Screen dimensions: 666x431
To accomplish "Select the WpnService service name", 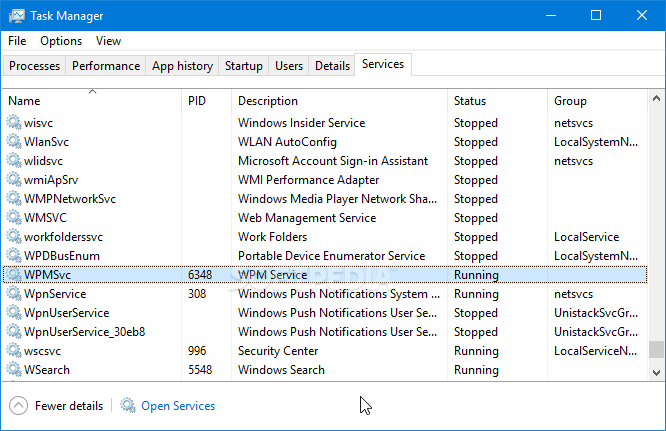I will coord(55,294).
